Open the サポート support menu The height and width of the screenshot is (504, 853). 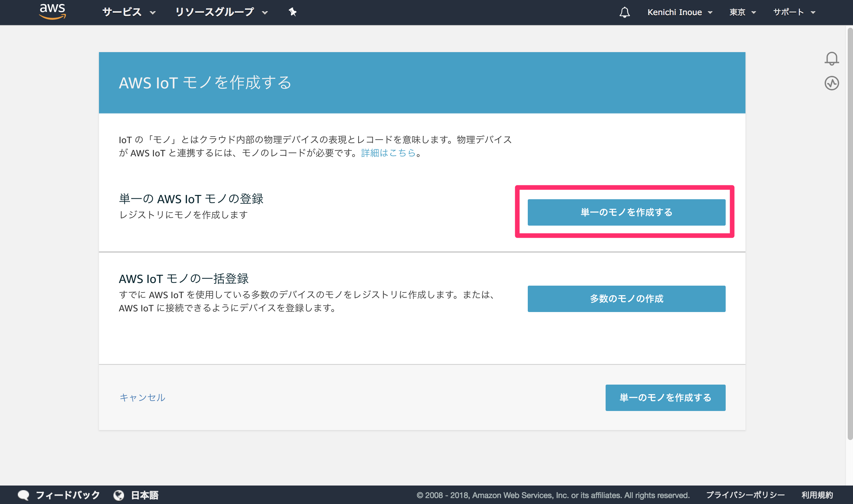click(794, 13)
